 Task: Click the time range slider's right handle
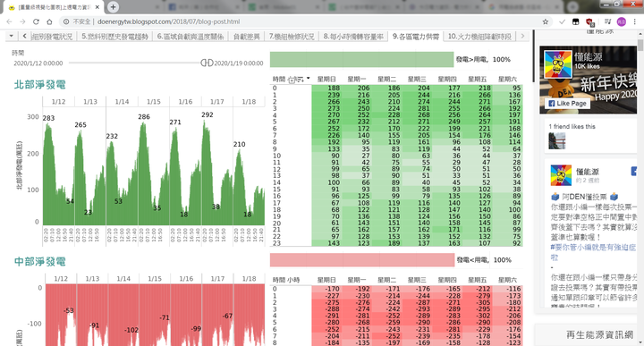[x=210, y=63]
